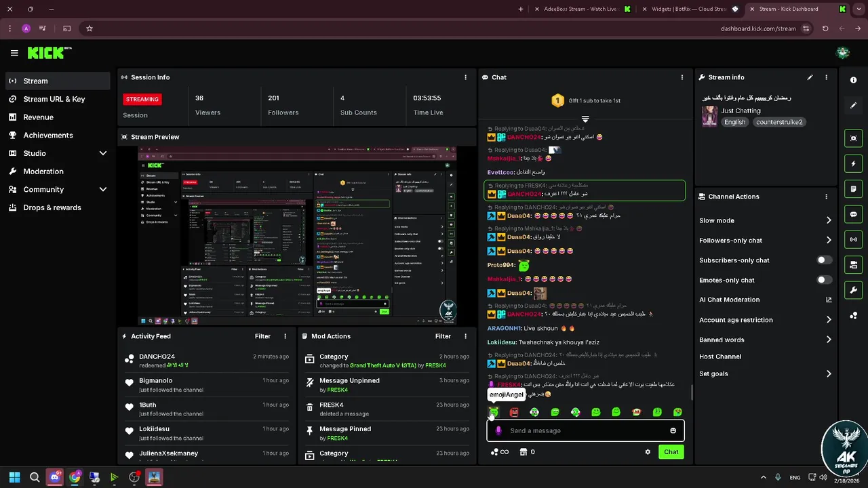
Task: Expand Community section in sidebar
Action: click(103, 190)
